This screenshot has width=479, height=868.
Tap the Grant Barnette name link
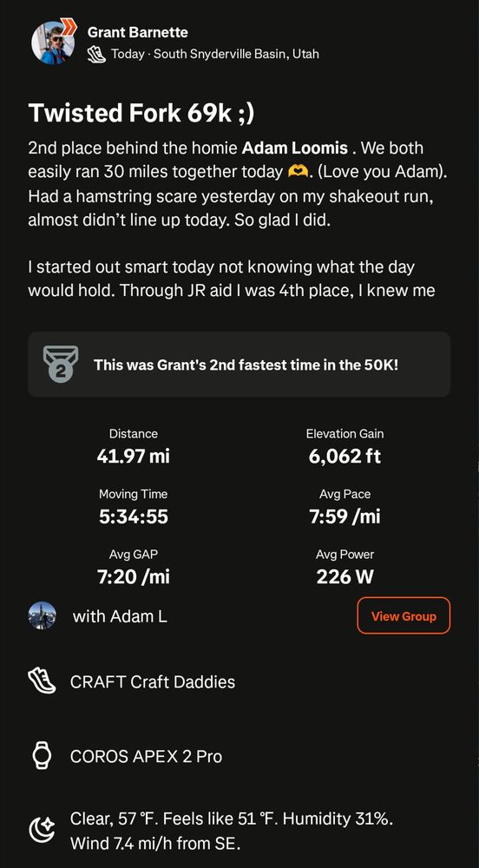138,33
